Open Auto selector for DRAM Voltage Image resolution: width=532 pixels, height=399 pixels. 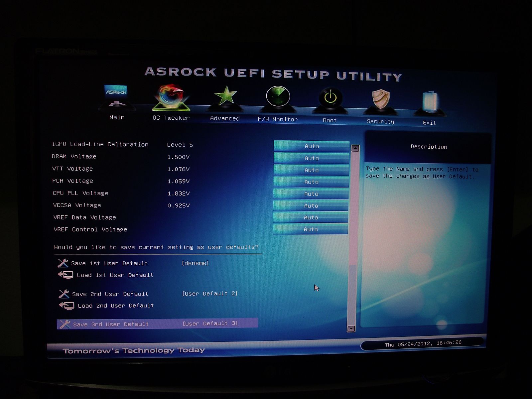[312, 158]
